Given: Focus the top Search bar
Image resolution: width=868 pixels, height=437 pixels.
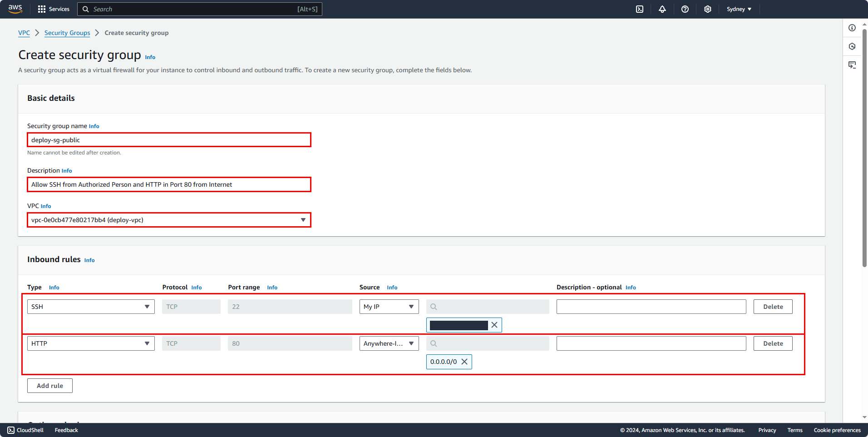Looking at the screenshot, I should click(x=200, y=9).
